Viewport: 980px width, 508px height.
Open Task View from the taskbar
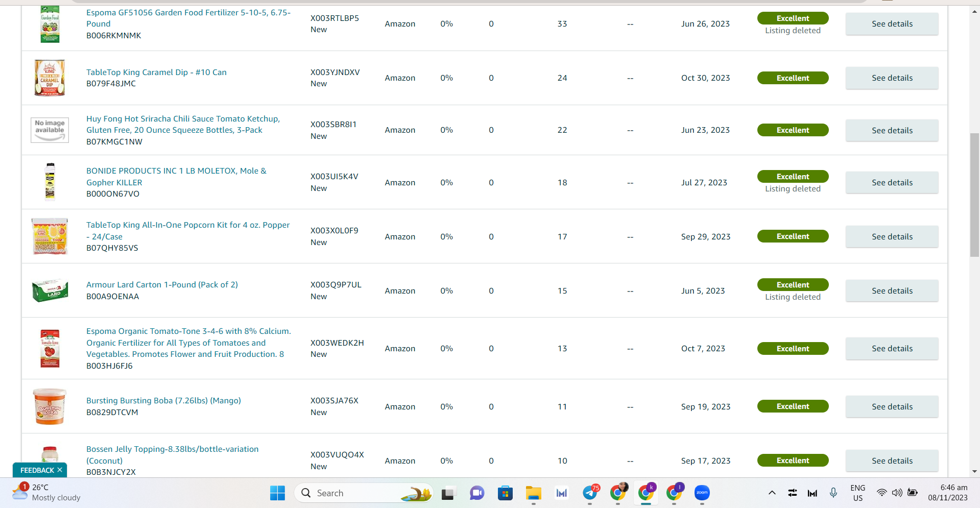[x=448, y=493]
